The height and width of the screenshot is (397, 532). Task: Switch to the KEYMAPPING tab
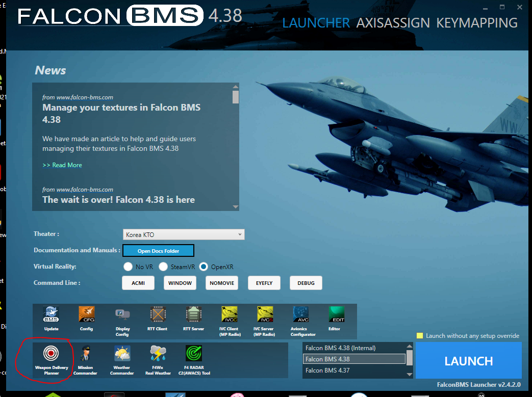477,23
